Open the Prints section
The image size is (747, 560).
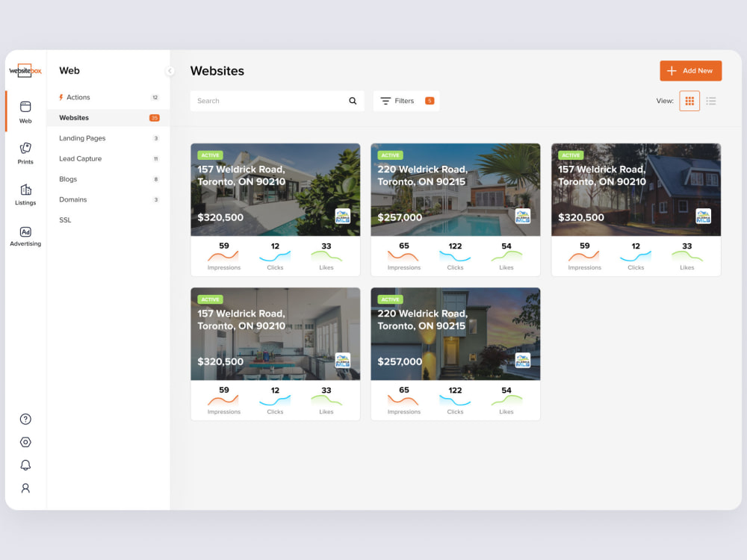point(25,153)
